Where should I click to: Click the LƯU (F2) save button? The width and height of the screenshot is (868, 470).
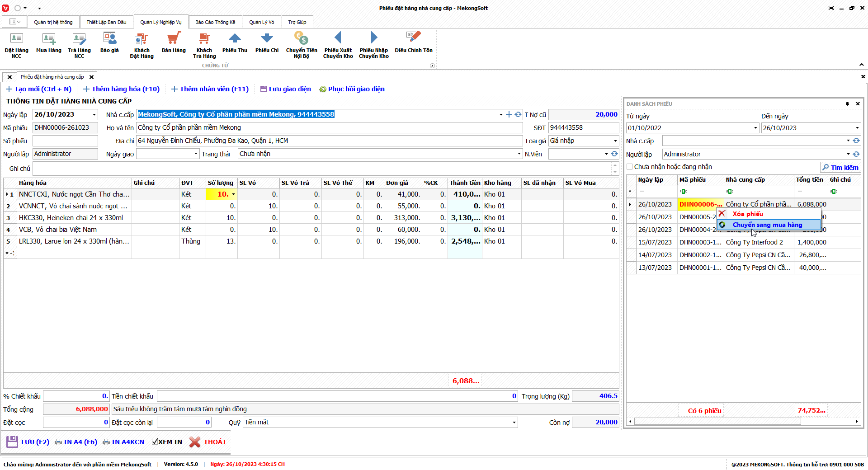click(28, 442)
